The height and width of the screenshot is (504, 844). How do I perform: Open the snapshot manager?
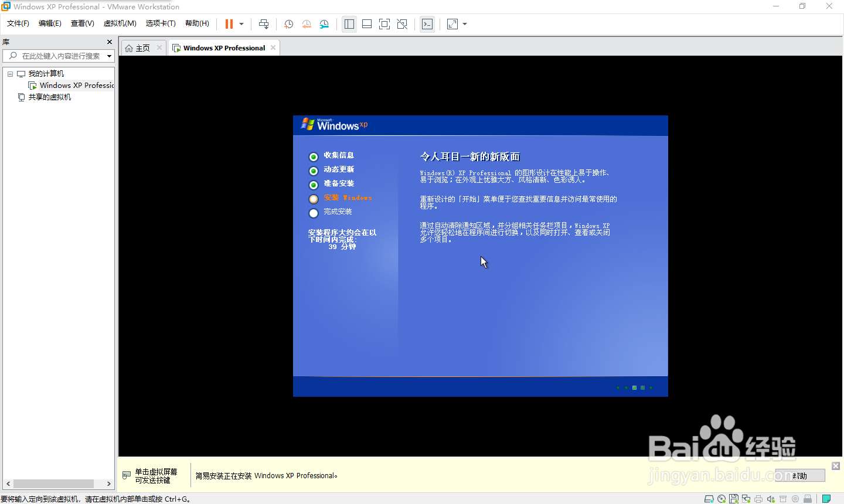(x=324, y=24)
